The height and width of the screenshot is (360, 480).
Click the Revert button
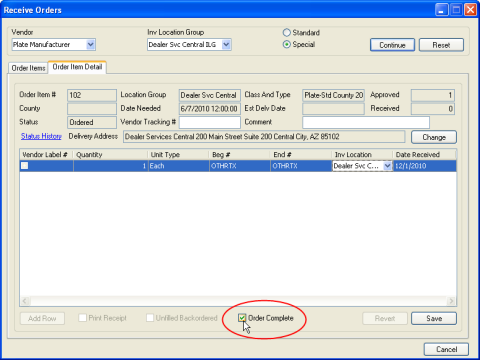coord(385,318)
